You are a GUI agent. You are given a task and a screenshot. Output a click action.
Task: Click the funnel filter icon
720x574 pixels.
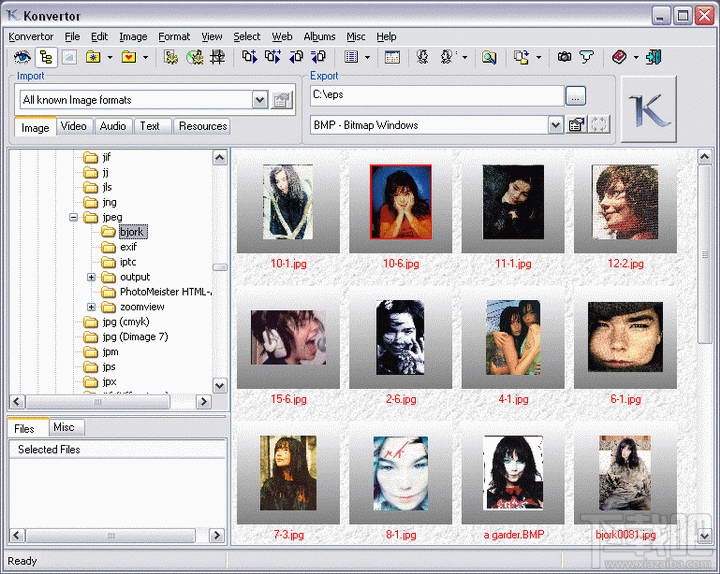[x=586, y=57]
